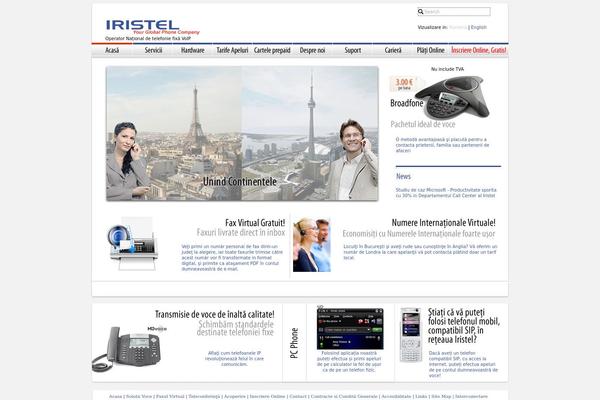Click footer Site Map link
The height and width of the screenshot is (400, 600).
(x=441, y=396)
